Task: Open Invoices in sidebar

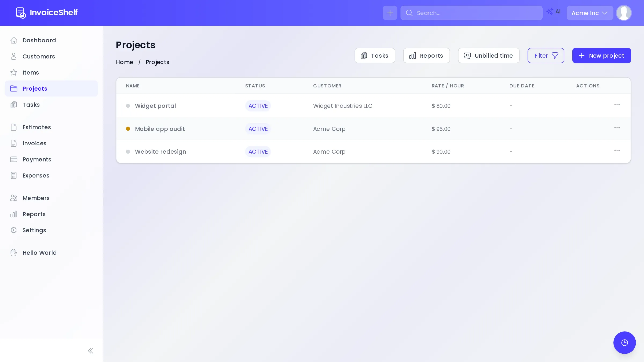Action: pos(51,143)
